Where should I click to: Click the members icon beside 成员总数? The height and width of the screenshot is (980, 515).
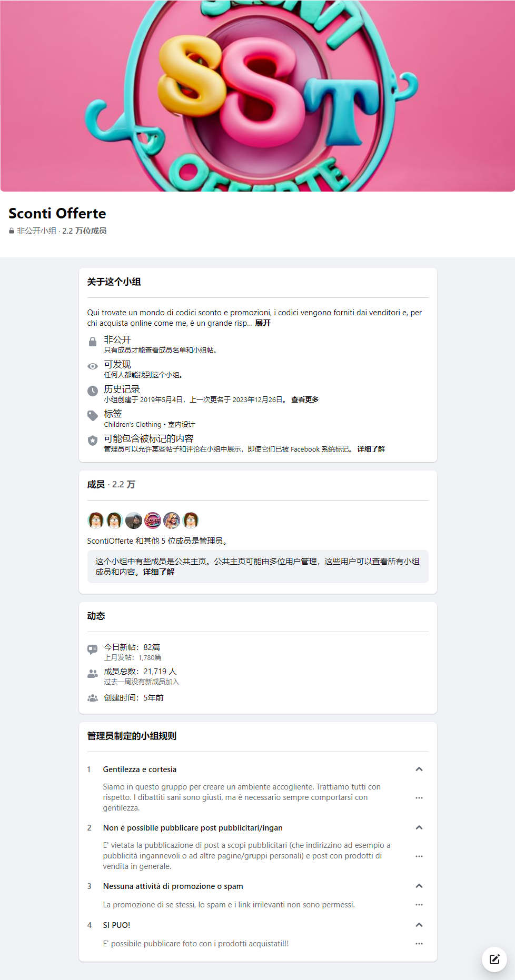93,674
